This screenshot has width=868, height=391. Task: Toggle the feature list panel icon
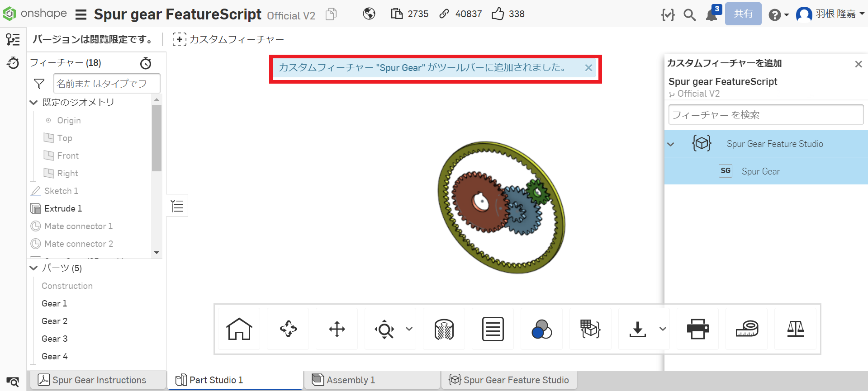13,39
